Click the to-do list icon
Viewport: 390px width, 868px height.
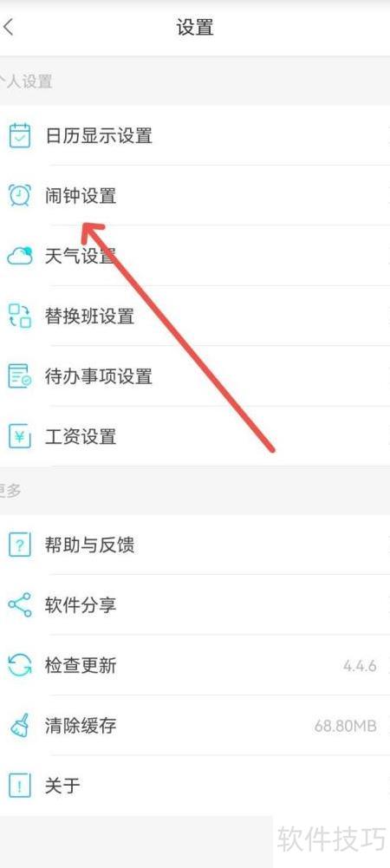tap(20, 376)
